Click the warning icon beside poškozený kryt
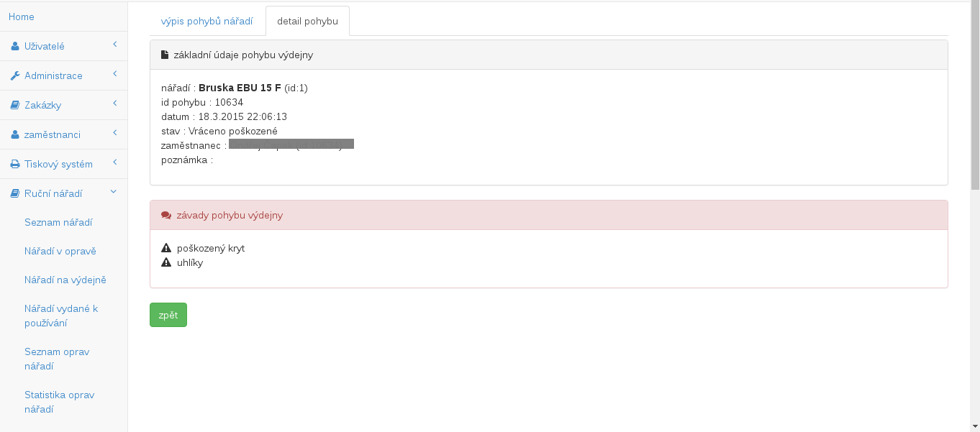The height and width of the screenshot is (432, 980). tap(166, 248)
